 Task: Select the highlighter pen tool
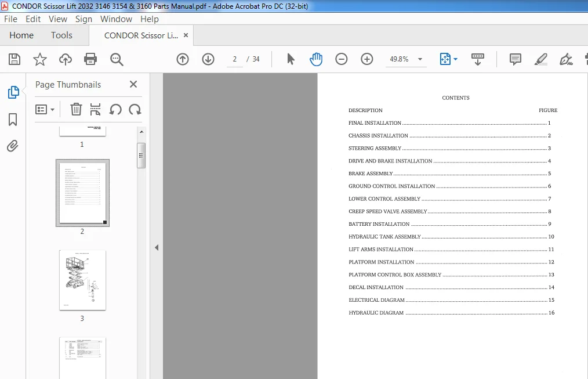541,59
